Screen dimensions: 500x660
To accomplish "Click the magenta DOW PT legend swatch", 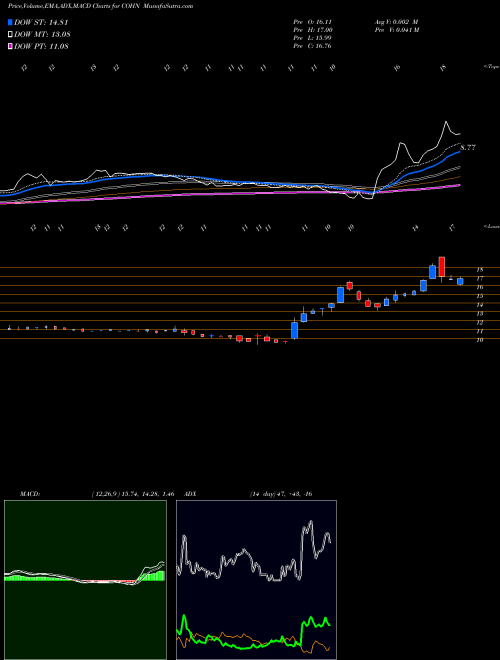I will pyautogui.click(x=10, y=46).
